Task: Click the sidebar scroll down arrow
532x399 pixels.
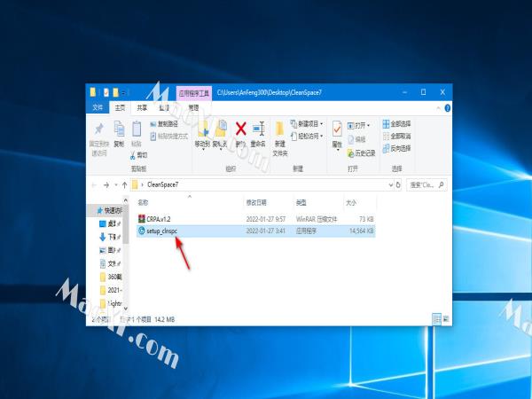Action: (126, 309)
